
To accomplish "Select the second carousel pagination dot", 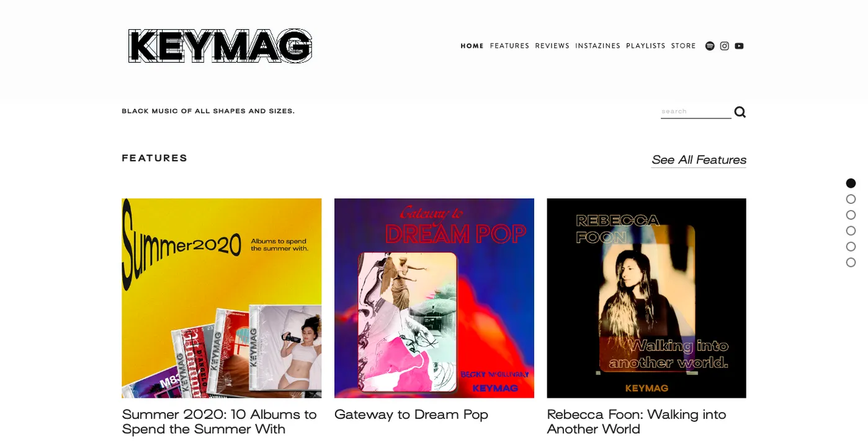I will (x=851, y=199).
